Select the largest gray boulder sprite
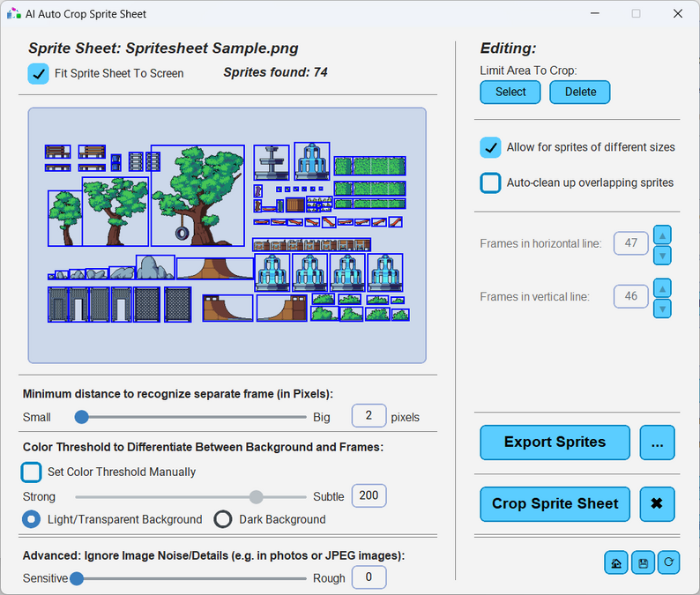Image resolution: width=700 pixels, height=595 pixels. click(155, 267)
